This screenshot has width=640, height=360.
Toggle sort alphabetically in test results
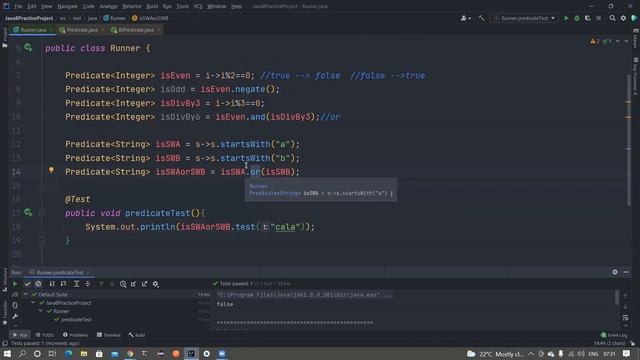52,284
